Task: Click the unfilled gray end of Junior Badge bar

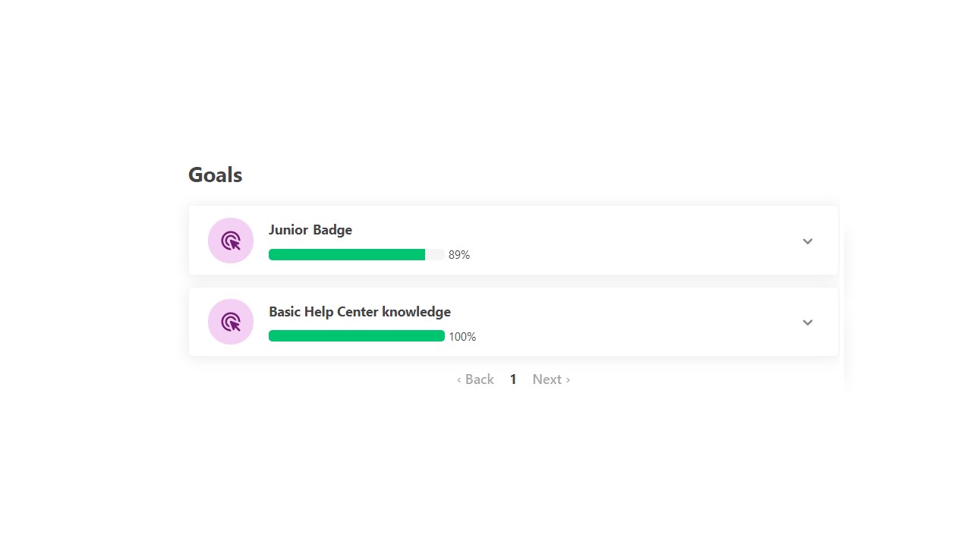Action: pyautogui.click(x=435, y=255)
